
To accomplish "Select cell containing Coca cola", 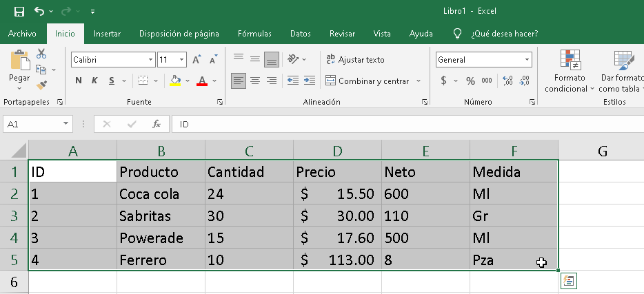I will coord(161,193).
